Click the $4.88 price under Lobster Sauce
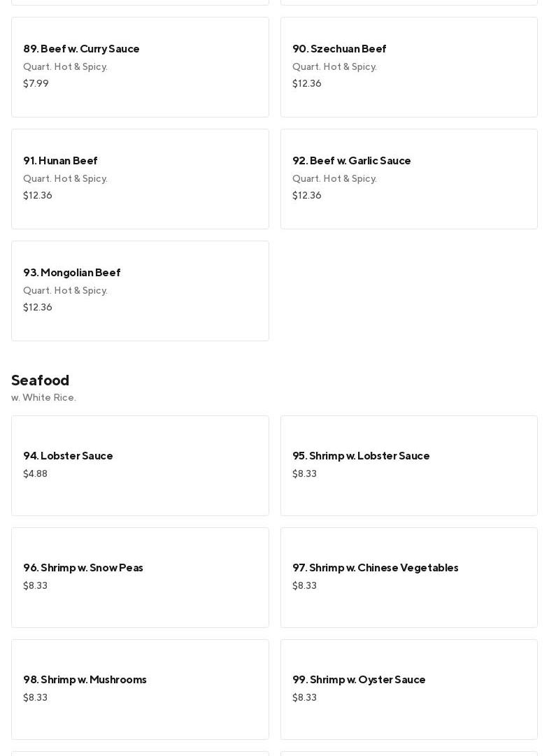The width and height of the screenshot is (549, 756). tap(35, 474)
